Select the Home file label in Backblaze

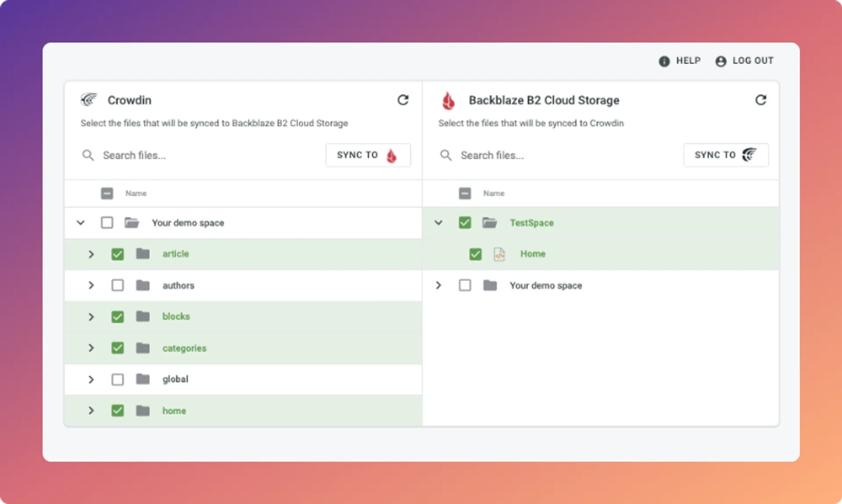(533, 254)
